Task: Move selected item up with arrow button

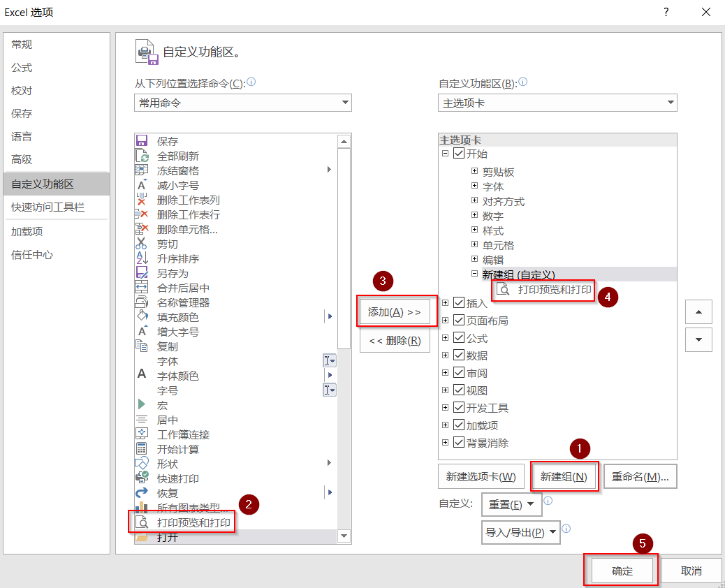Action: pyautogui.click(x=698, y=312)
